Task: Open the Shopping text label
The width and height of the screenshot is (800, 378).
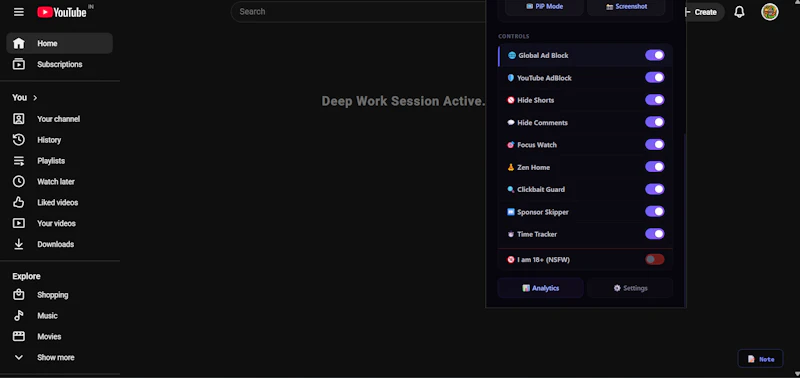Action: [53, 295]
